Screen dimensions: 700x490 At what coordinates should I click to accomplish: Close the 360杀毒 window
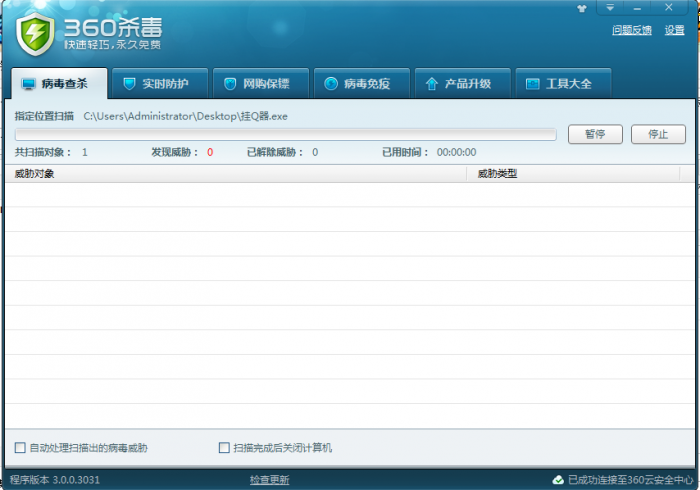click(x=668, y=8)
